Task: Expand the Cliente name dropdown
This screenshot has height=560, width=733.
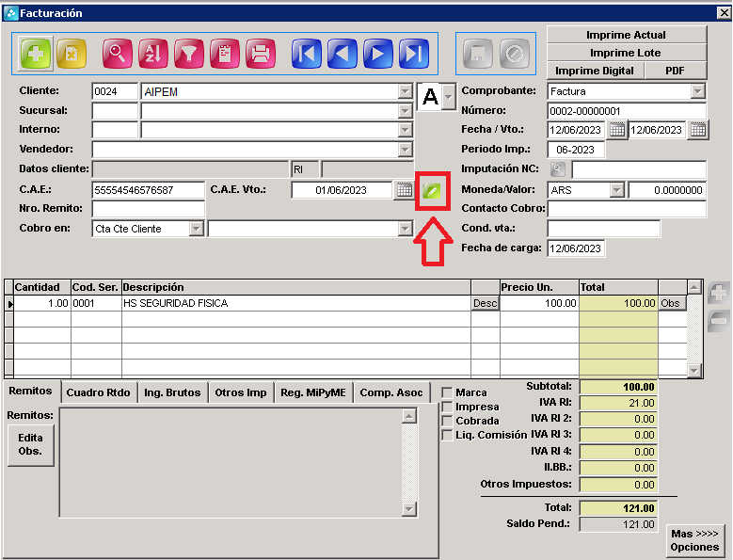Action: click(406, 91)
